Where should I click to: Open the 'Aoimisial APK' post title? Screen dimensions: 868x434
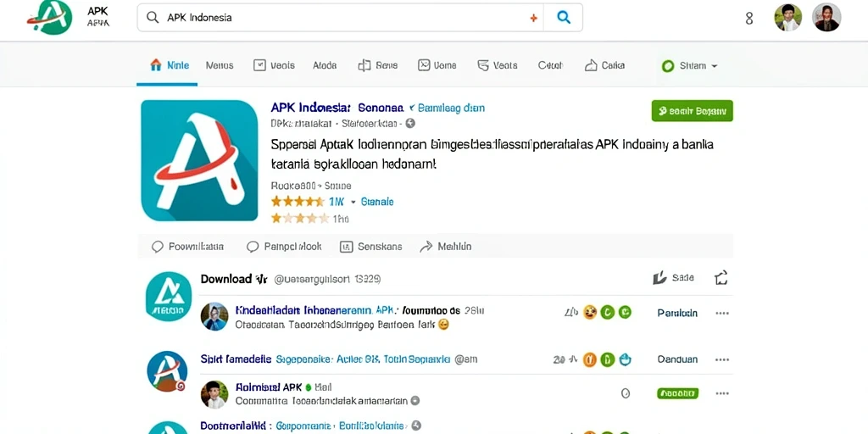click(x=269, y=387)
